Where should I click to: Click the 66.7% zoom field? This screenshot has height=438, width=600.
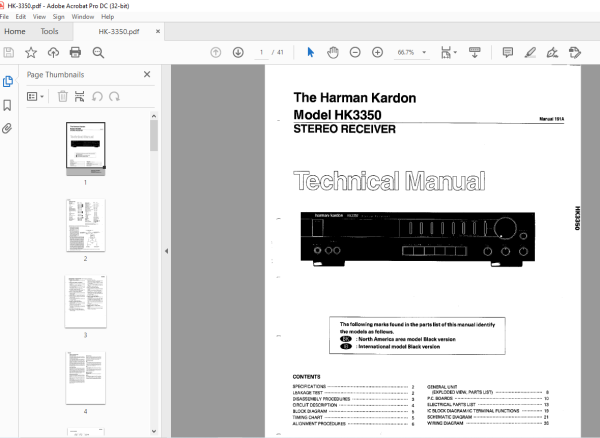pyautogui.click(x=406, y=52)
